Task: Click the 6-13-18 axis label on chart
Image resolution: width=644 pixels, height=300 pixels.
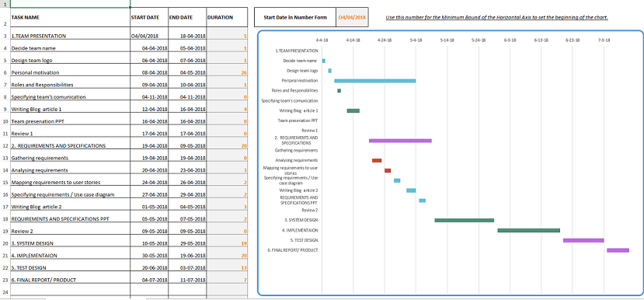Action: pyautogui.click(x=541, y=40)
